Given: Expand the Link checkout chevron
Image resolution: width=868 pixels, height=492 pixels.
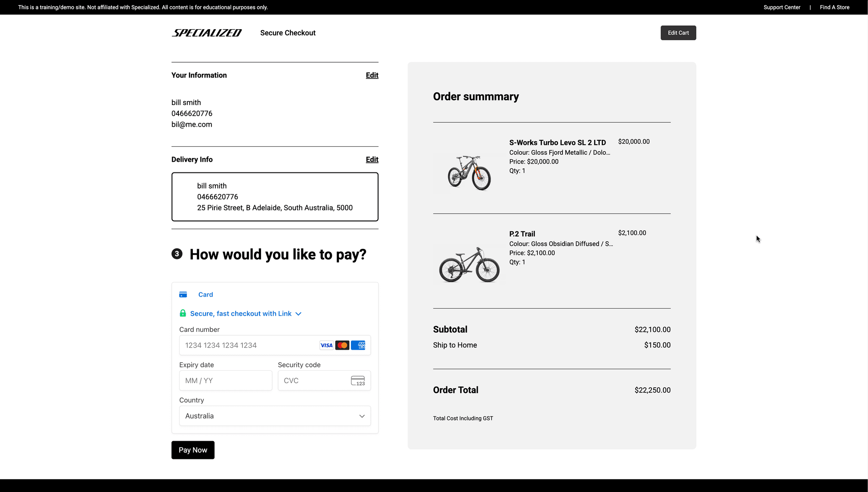Looking at the screenshot, I should pos(298,314).
